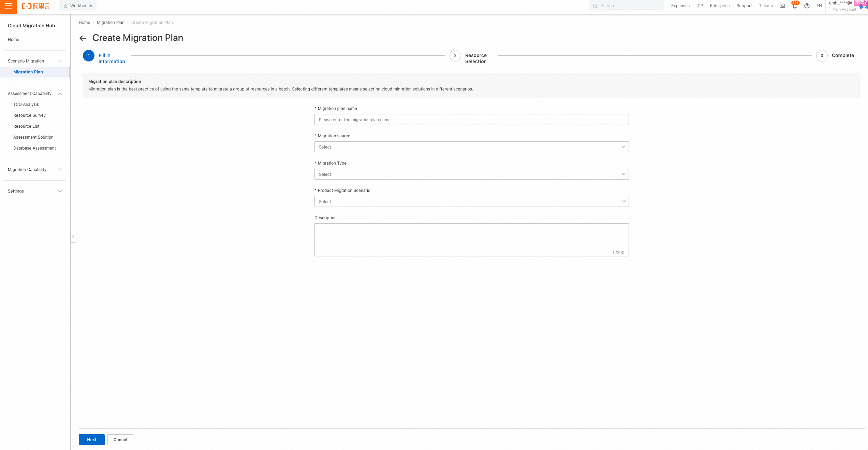Open the Cloud Shell terminal icon
The height and width of the screenshot is (450, 868).
(x=782, y=6)
